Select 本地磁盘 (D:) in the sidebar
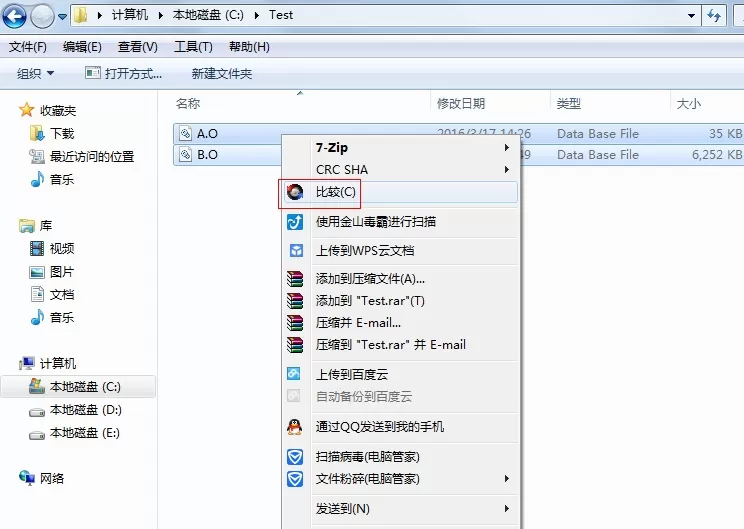This screenshot has height=529, width=744. (75, 410)
